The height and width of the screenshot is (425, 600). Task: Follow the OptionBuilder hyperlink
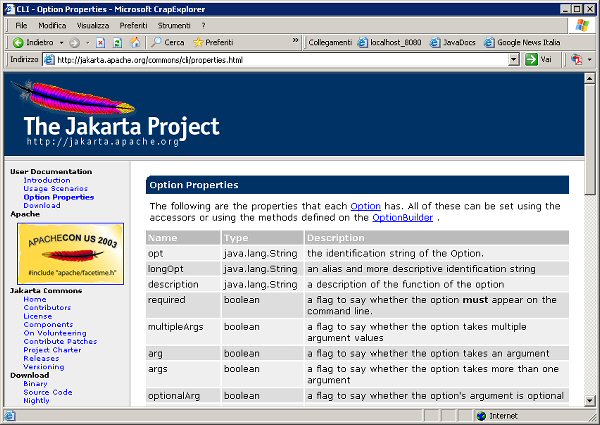point(403,218)
